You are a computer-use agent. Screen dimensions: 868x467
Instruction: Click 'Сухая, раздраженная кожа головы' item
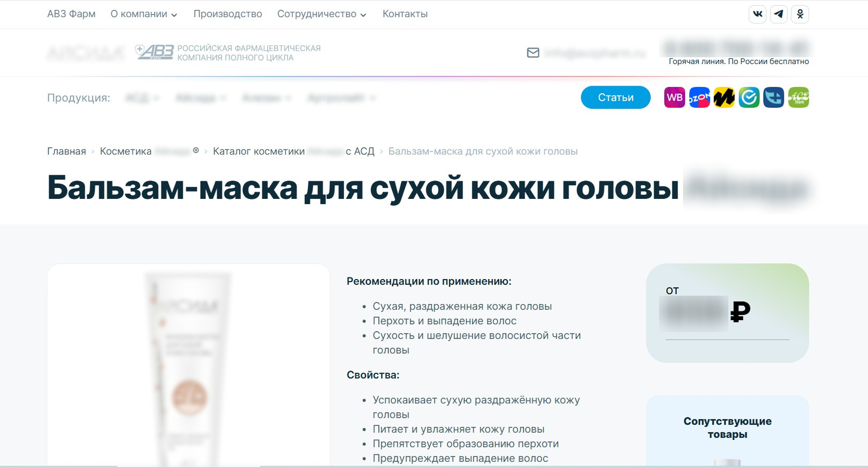[462, 306]
